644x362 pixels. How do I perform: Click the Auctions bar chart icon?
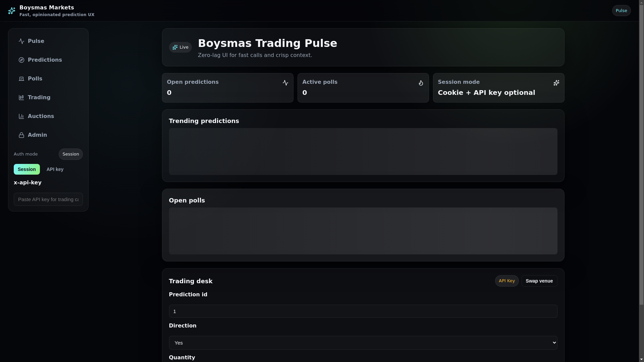point(21,116)
